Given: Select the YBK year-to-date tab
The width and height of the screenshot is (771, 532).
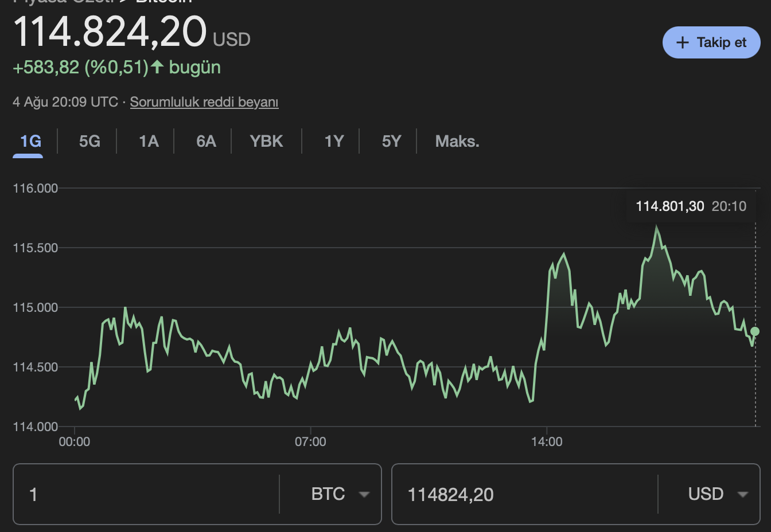Looking at the screenshot, I should [x=266, y=141].
